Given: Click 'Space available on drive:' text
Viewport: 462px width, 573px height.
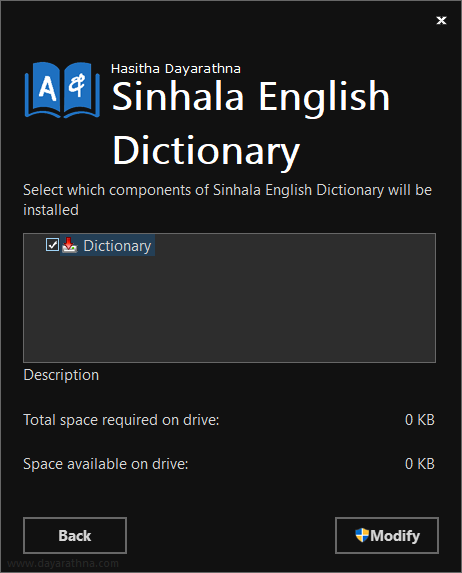Looking at the screenshot, I should pyautogui.click(x=106, y=464).
